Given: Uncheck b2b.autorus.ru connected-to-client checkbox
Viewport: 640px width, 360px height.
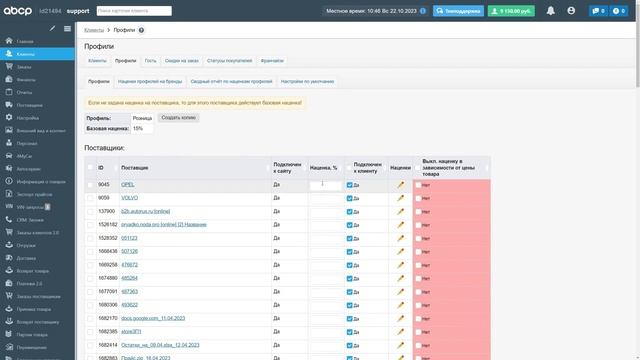Looking at the screenshot, I should 349,211.
